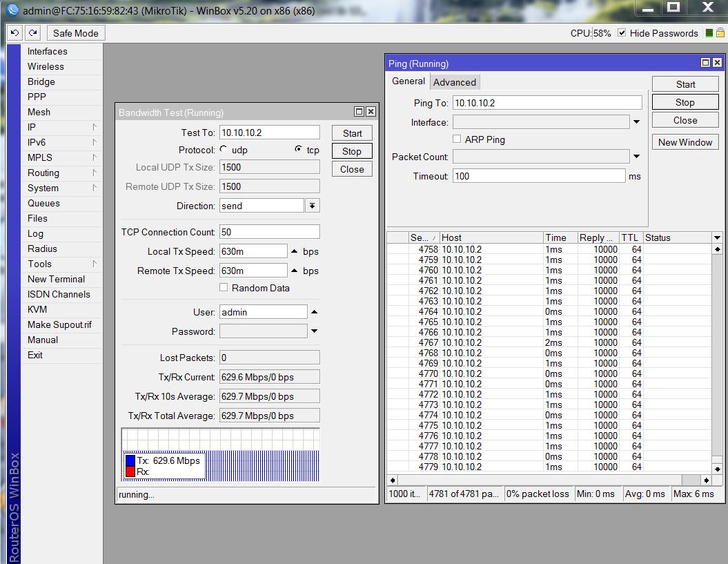Enable the ARP Ping checkbox
The image size is (728, 564).
coord(457,139)
